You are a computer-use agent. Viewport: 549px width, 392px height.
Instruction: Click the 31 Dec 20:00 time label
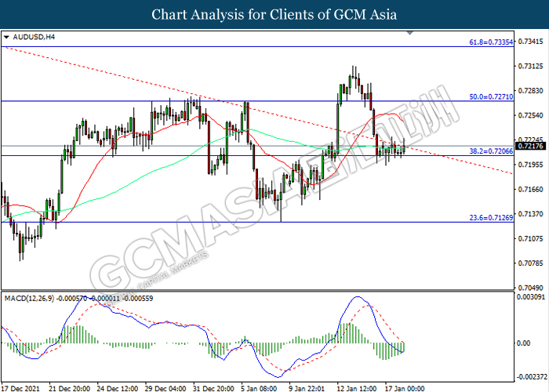213,388
